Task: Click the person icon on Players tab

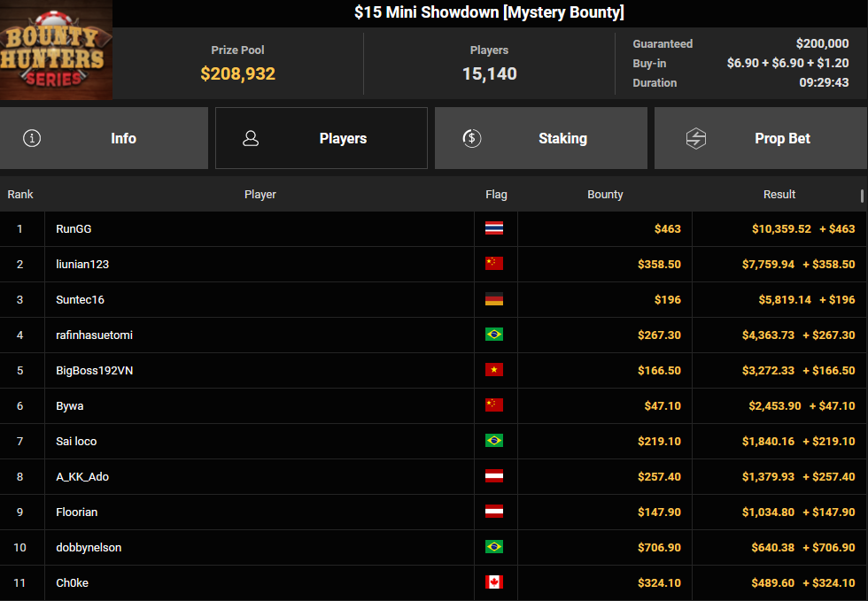Action: (x=251, y=138)
